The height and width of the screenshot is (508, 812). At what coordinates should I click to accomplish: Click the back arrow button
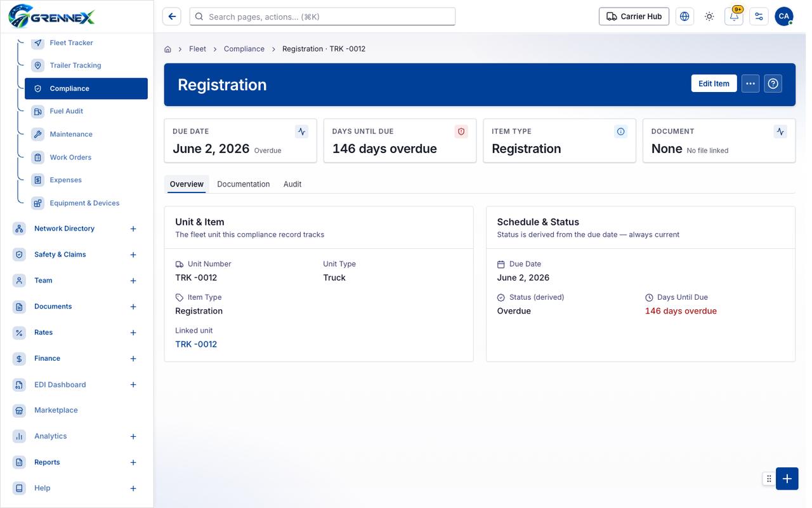point(172,17)
